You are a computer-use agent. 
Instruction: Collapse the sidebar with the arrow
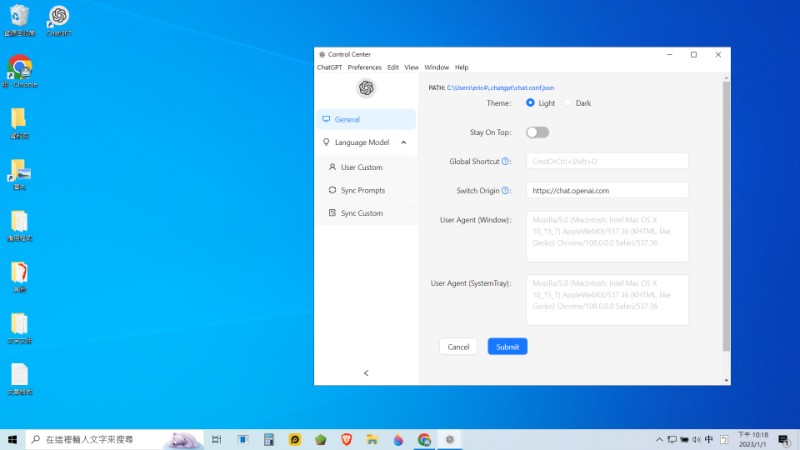366,373
